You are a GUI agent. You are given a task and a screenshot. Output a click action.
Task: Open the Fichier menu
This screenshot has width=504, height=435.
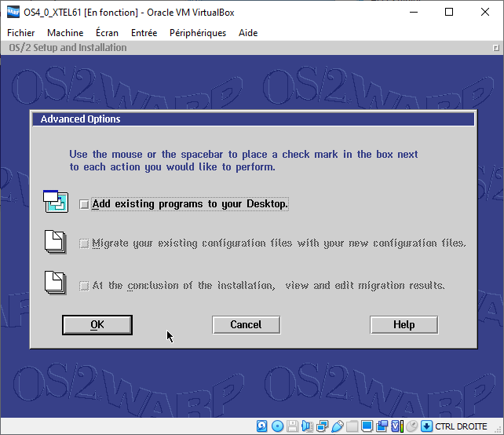[21, 33]
